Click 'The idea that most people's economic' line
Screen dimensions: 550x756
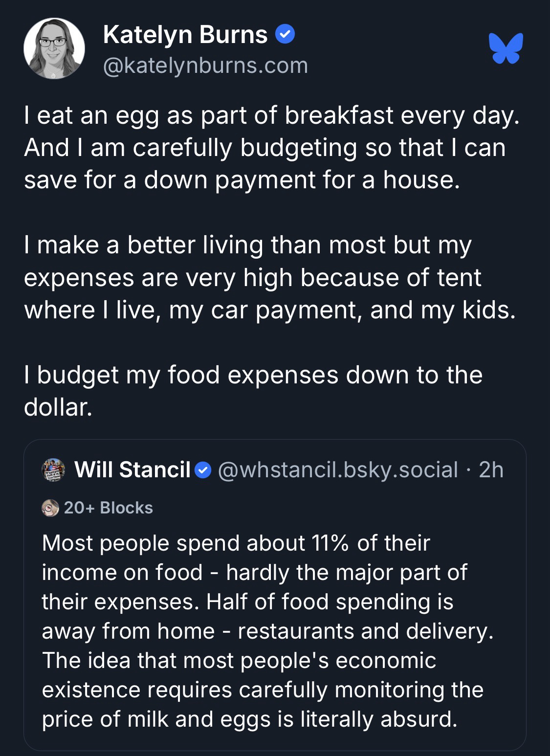239,661
